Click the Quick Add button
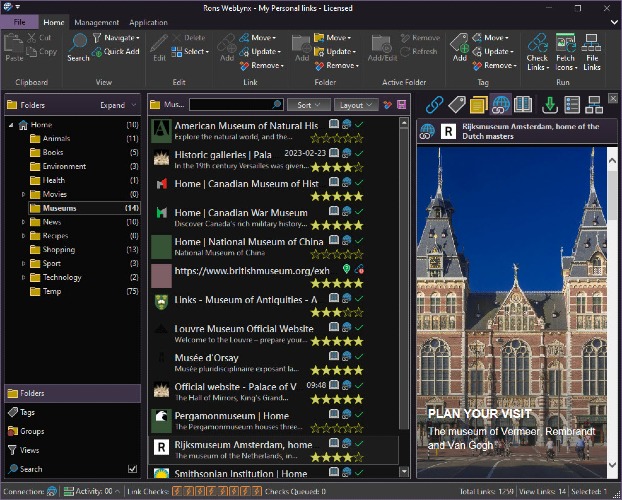The width and height of the screenshot is (622, 500). point(115,52)
